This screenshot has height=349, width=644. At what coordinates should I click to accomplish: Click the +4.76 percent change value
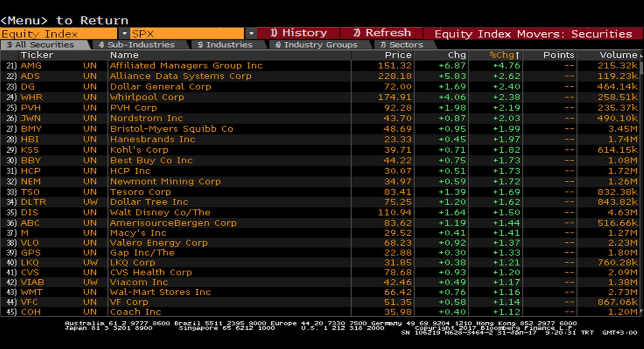point(506,65)
